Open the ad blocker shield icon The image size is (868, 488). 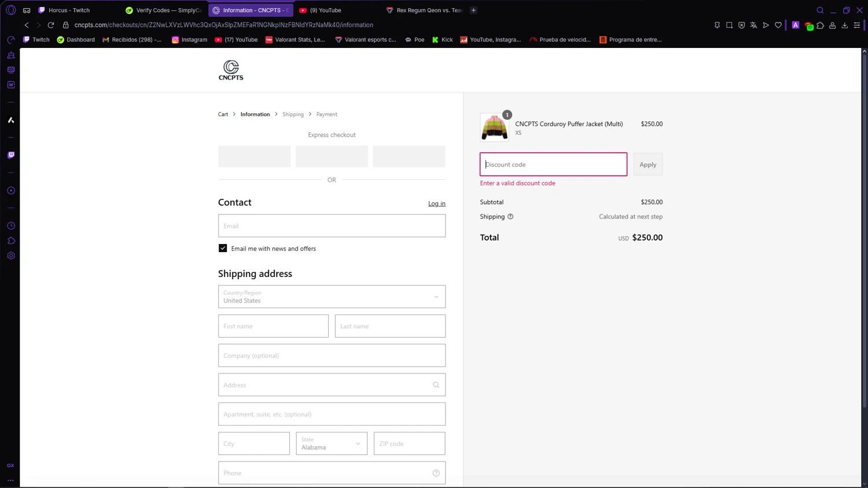(741, 25)
